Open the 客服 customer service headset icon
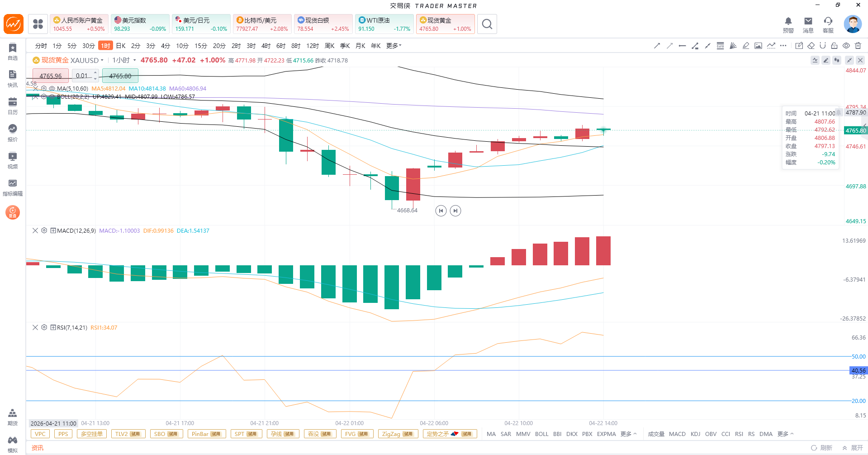The width and height of the screenshot is (868, 455). (x=828, y=24)
